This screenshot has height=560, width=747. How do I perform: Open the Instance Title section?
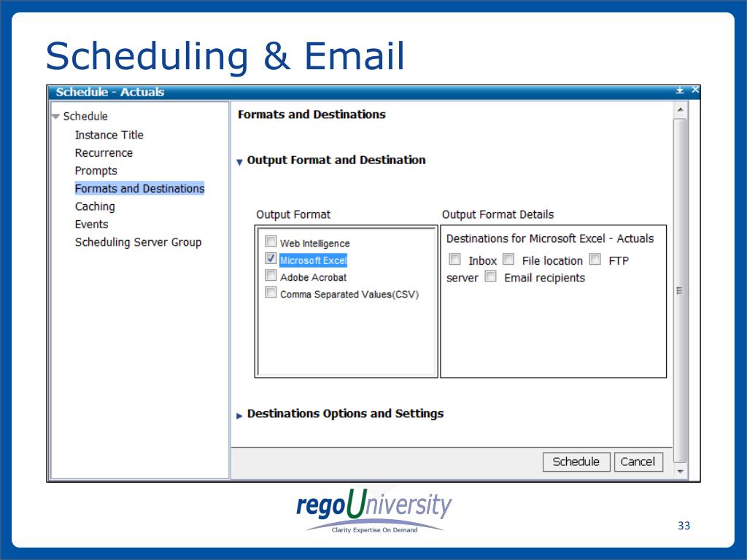coord(109,135)
